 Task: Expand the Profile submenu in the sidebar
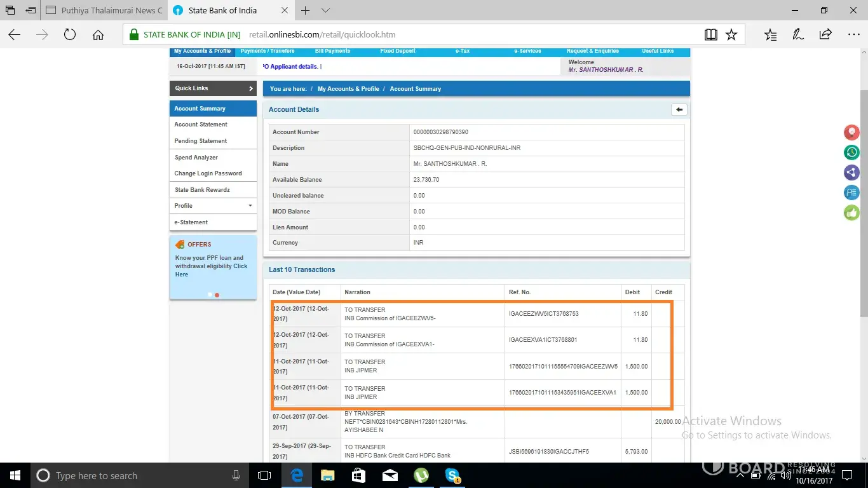tap(250, 206)
